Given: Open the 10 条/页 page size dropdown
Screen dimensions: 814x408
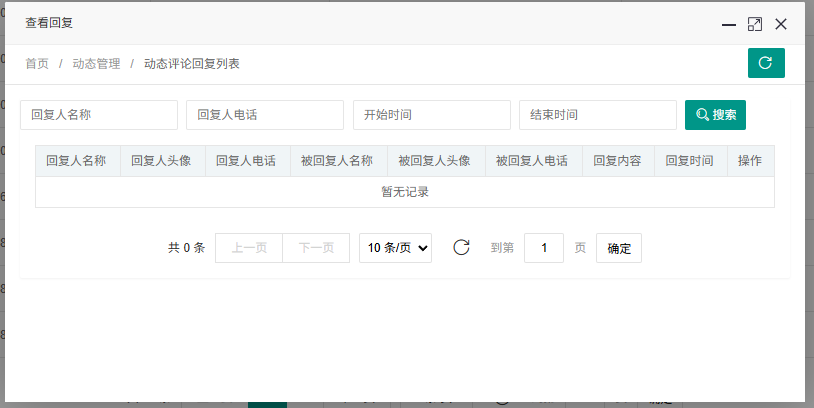Looking at the screenshot, I should pyautogui.click(x=395, y=248).
